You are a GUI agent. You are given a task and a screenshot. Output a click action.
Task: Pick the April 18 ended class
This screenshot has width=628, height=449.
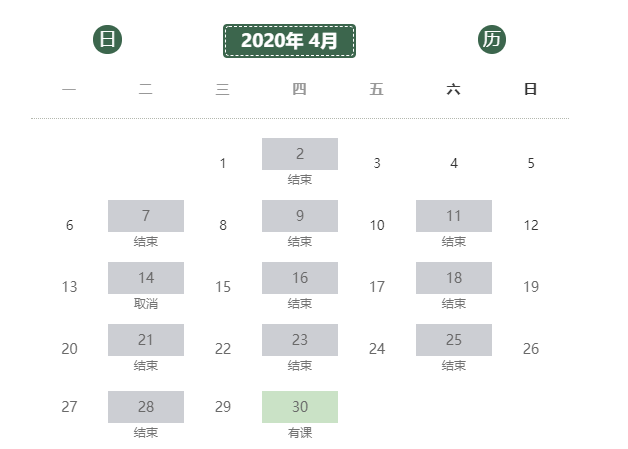[454, 278]
